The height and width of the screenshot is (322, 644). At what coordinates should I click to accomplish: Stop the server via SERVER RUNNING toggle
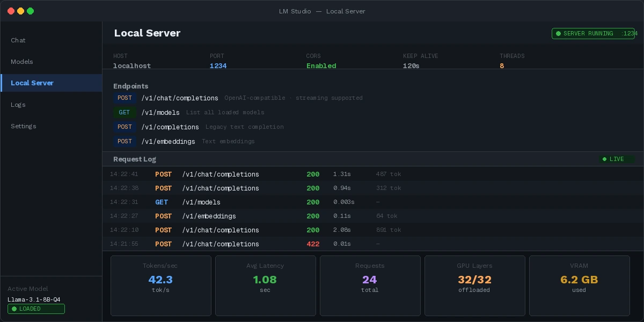[x=593, y=33]
